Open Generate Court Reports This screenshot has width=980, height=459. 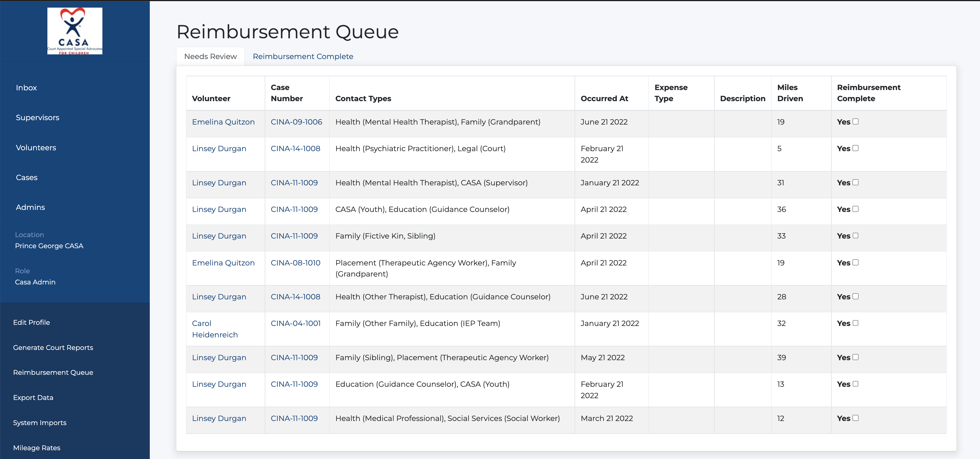coord(53,347)
